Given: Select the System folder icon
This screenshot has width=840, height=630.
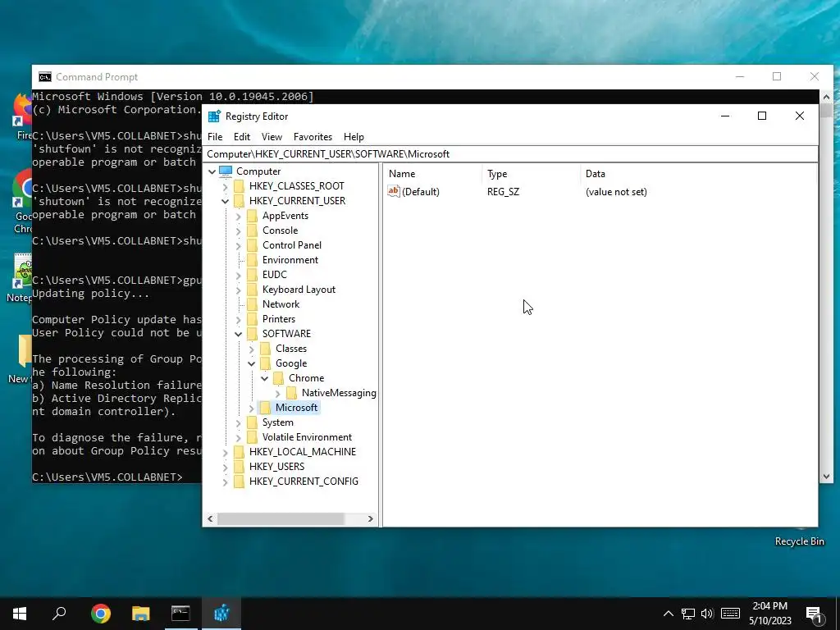Looking at the screenshot, I should click(x=253, y=422).
